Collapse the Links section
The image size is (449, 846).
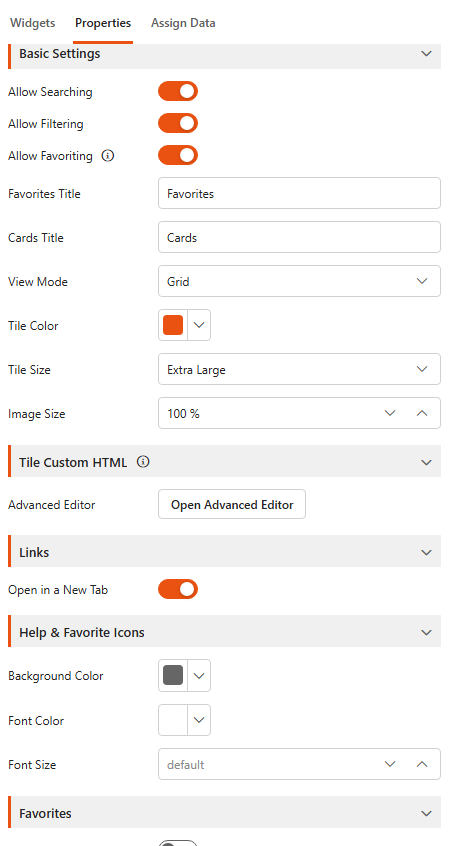click(426, 552)
